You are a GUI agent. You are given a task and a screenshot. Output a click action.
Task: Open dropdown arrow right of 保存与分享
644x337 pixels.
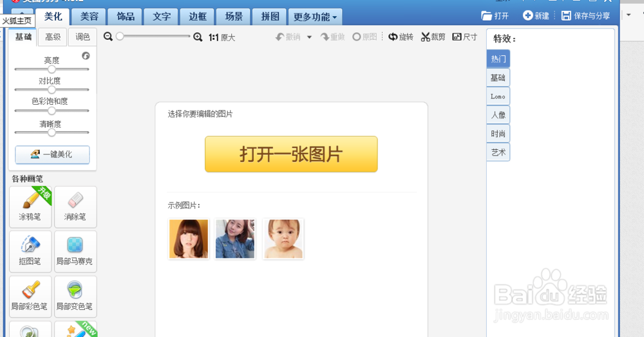click(x=629, y=15)
